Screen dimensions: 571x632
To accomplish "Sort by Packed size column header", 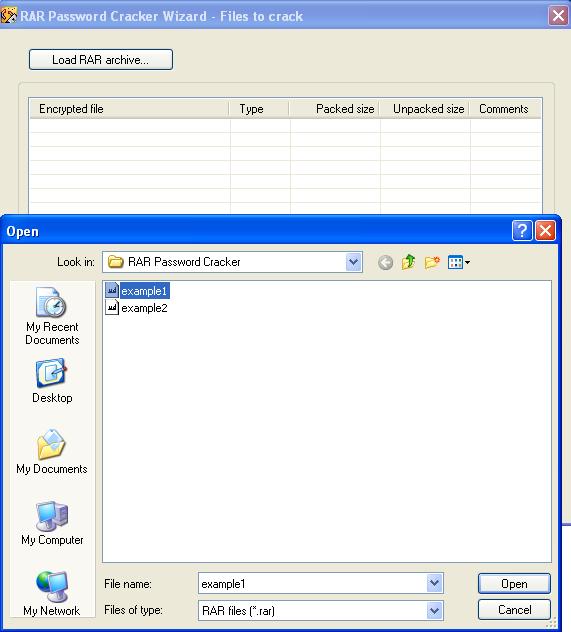I will point(334,109).
